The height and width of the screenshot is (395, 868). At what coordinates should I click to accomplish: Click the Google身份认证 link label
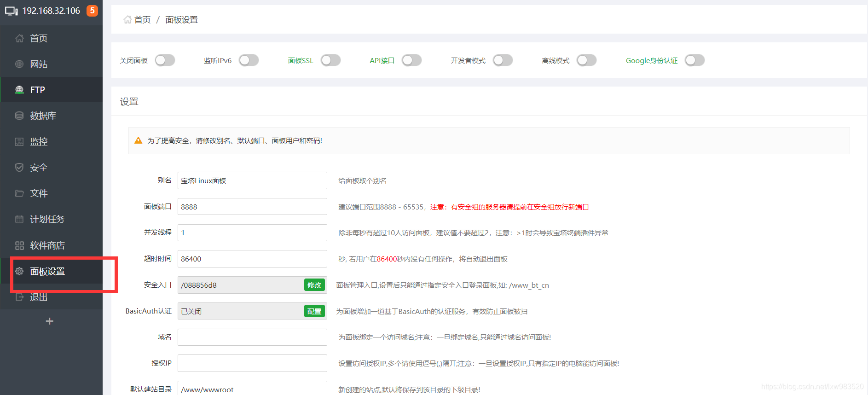pos(652,61)
